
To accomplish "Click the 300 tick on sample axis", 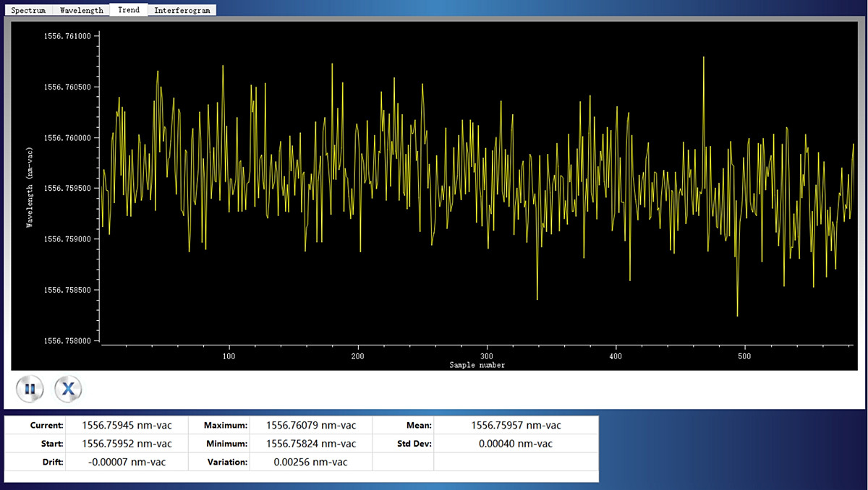I will coord(487,356).
